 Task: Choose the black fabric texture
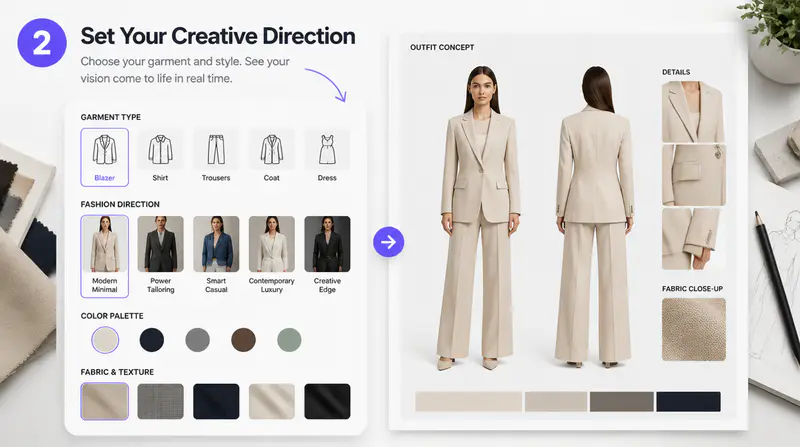click(327, 402)
